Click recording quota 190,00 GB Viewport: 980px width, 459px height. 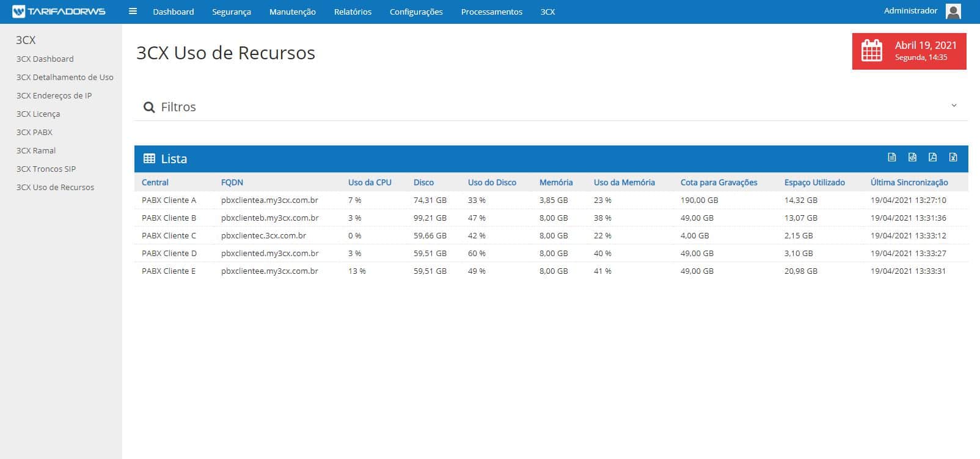point(700,200)
